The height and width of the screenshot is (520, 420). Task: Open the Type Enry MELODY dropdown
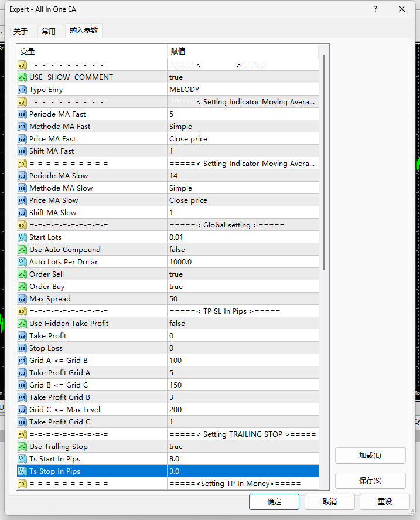[243, 90]
